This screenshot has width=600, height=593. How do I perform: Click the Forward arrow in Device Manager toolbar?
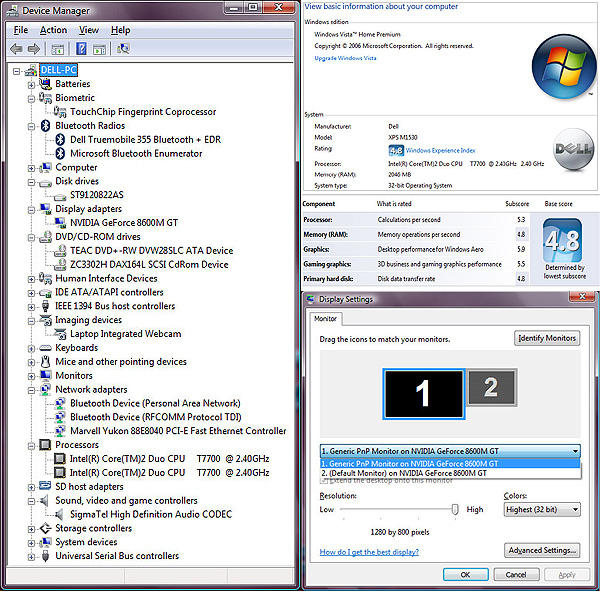[34, 49]
